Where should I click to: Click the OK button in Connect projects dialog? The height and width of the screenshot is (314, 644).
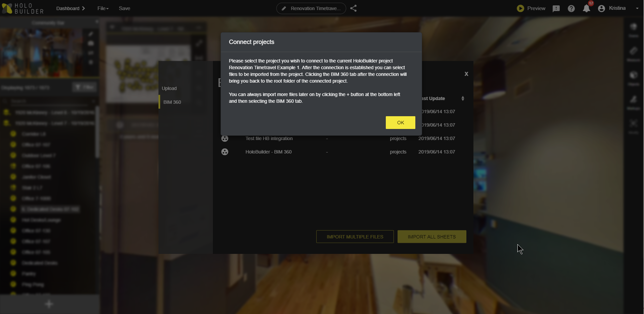click(x=400, y=123)
